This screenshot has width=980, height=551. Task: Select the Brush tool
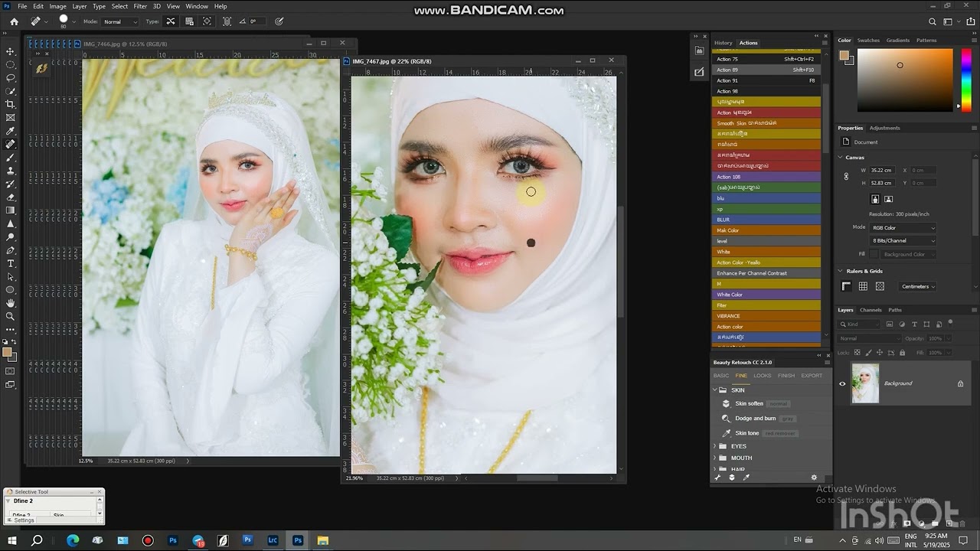point(10,157)
